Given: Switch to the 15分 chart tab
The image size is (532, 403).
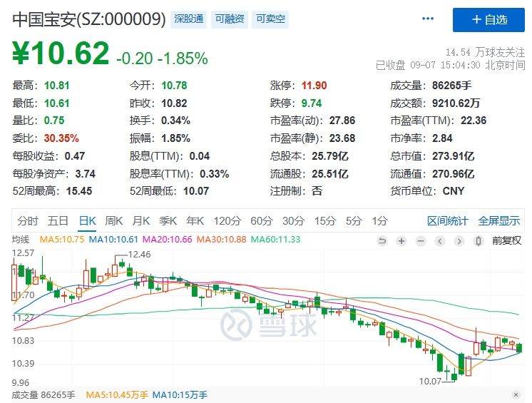Looking at the screenshot, I should (x=324, y=221).
